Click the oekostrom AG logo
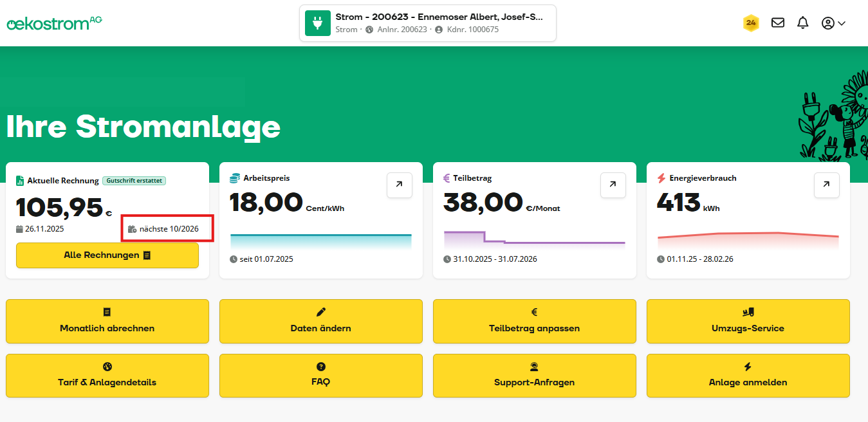The image size is (868, 422). pos(55,23)
